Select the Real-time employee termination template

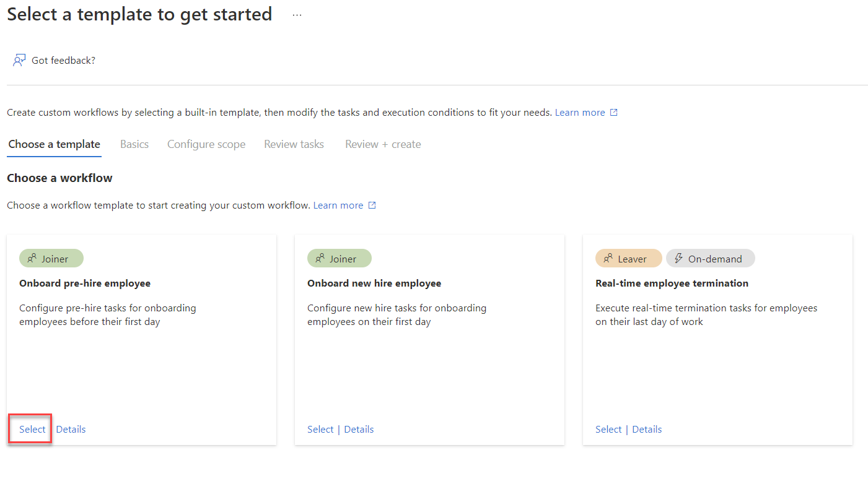coord(608,429)
